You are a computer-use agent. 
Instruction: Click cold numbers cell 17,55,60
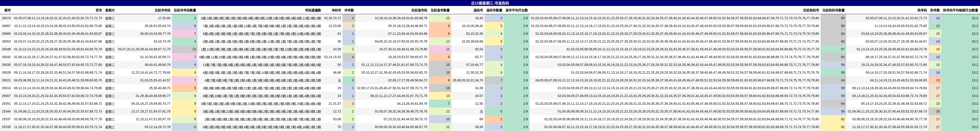click(x=164, y=18)
